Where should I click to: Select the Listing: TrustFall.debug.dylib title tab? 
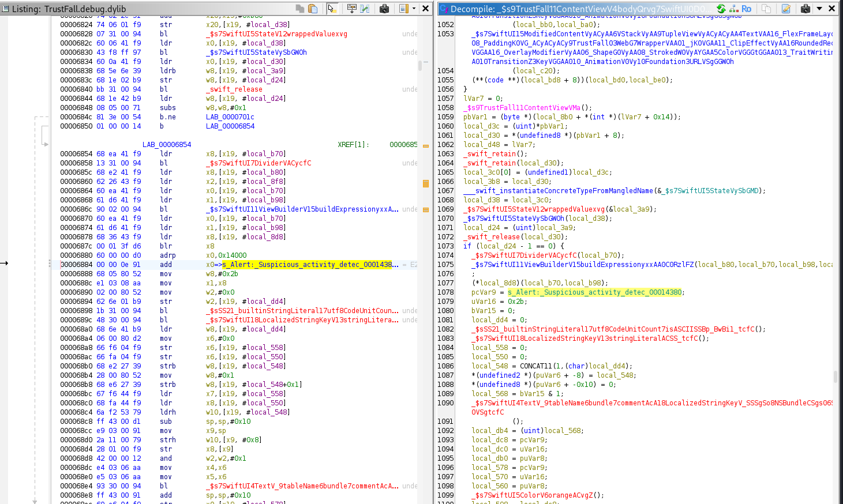(69, 9)
